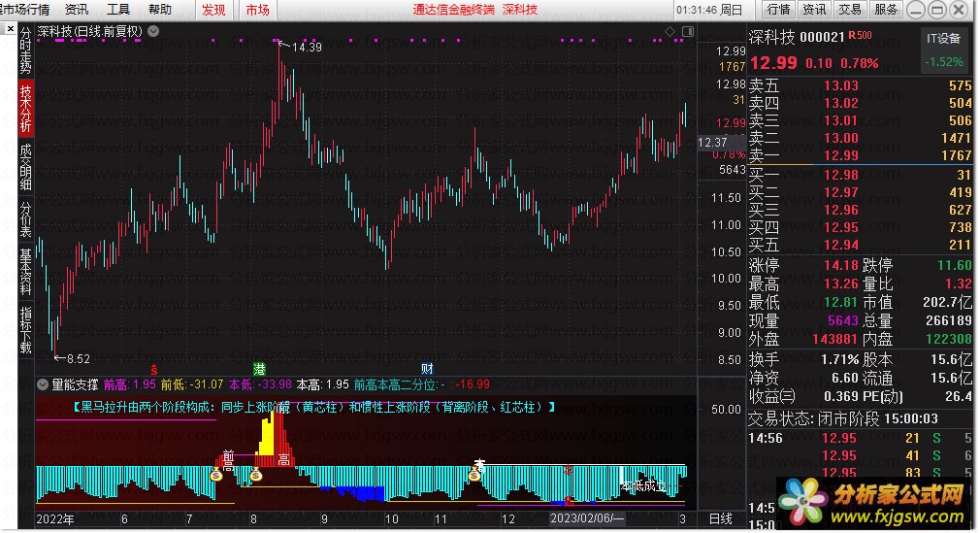Screen dimensions: 980x533
Task: Click the 总量 266189 value
Action: point(949,321)
